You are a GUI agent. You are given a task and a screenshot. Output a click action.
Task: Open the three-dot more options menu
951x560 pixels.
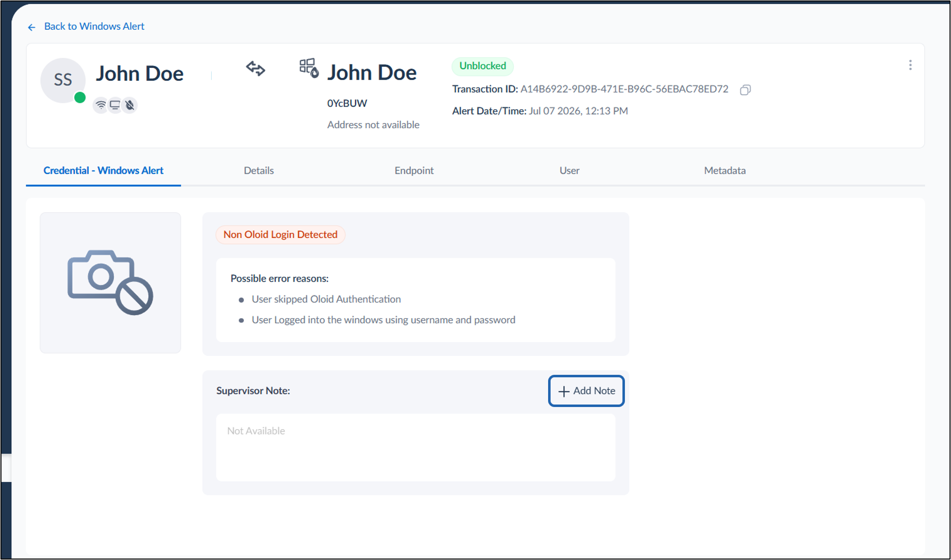click(x=910, y=65)
